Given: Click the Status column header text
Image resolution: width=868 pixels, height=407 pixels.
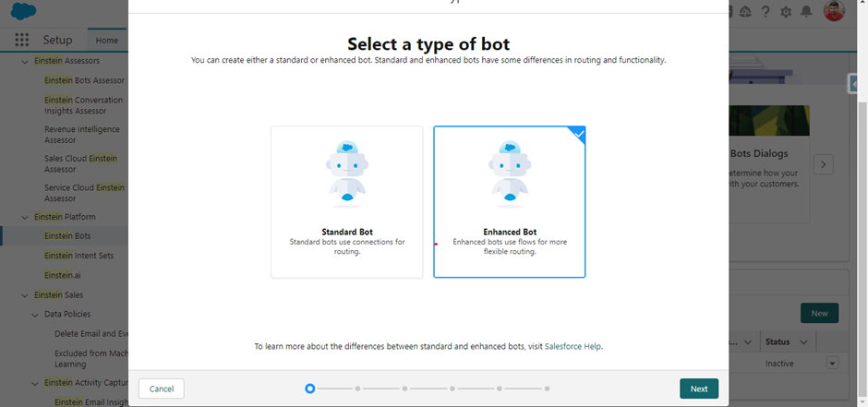Looking at the screenshot, I should point(778,342).
